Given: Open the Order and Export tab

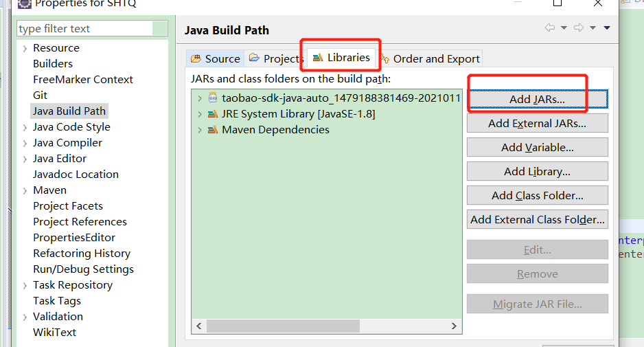Looking at the screenshot, I should pyautogui.click(x=430, y=59).
